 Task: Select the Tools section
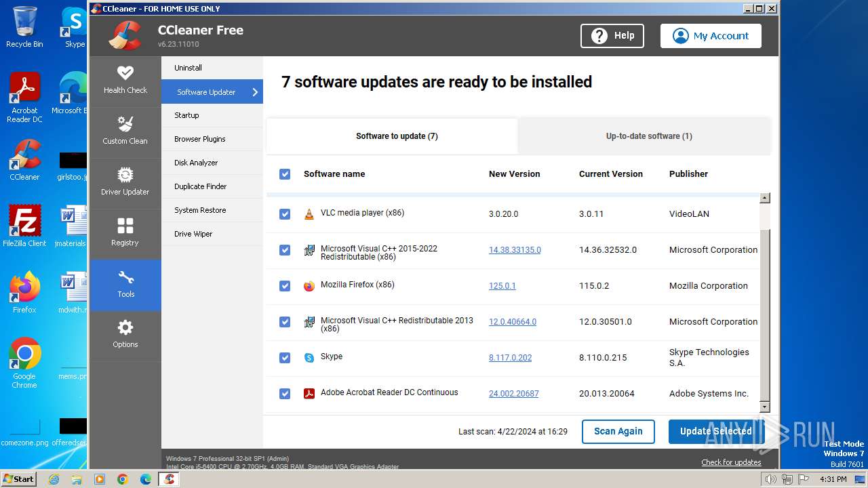pos(125,285)
